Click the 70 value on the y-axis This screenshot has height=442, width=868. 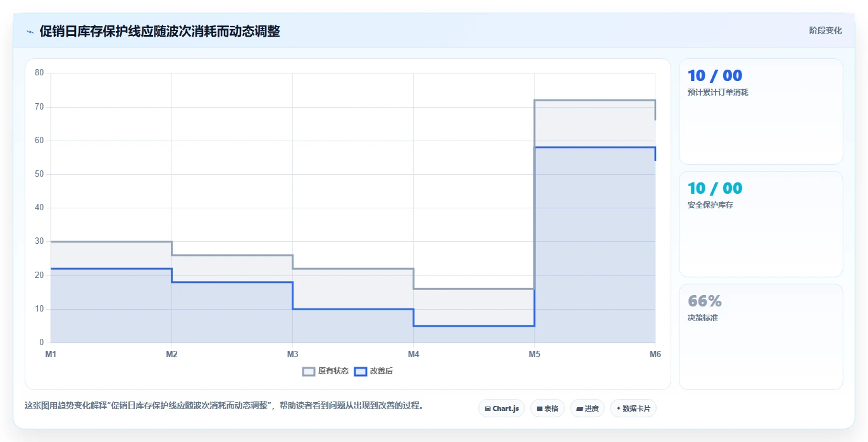(39, 106)
